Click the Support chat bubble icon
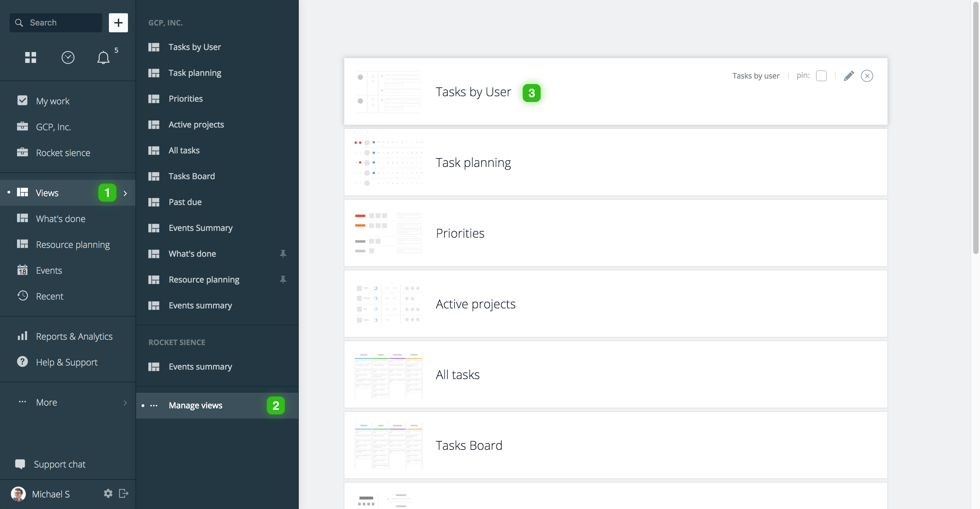 pos(20,464)
